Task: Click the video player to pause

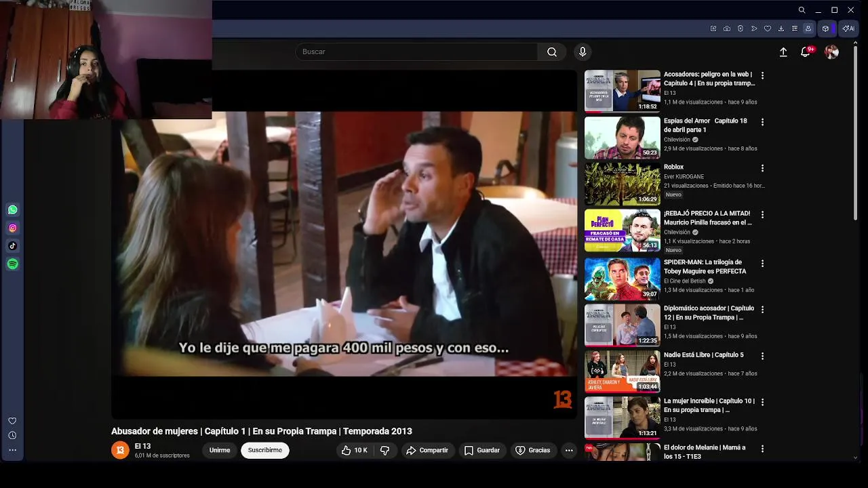Action: coord(344,244)
